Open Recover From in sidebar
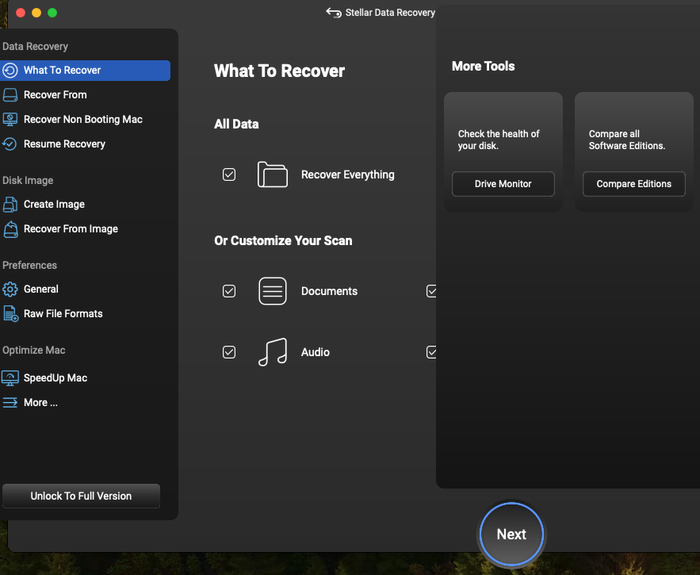 pos(85,95)
